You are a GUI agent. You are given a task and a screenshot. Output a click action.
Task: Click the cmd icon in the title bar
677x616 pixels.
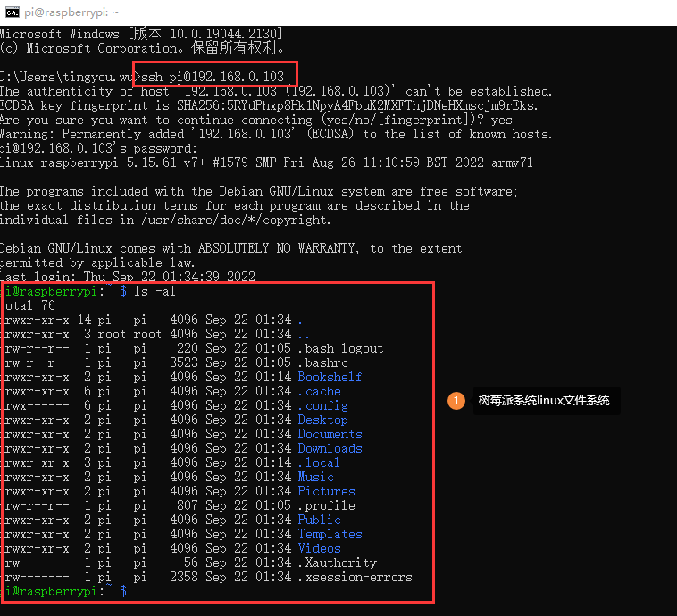[13, 12]
